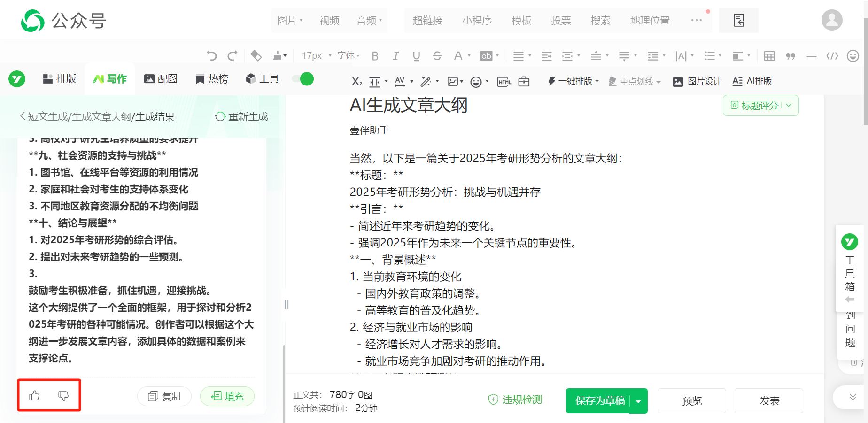Apply strikethrough formatting
Image resolution: width=868 pixels, height=423 pixels.
[437, 56]
